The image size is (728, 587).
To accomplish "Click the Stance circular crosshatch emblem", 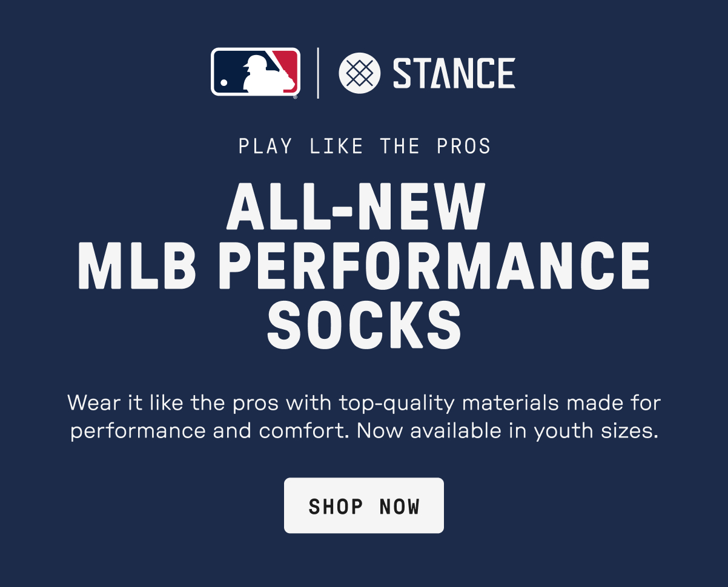I will click(x=360, y=73).
